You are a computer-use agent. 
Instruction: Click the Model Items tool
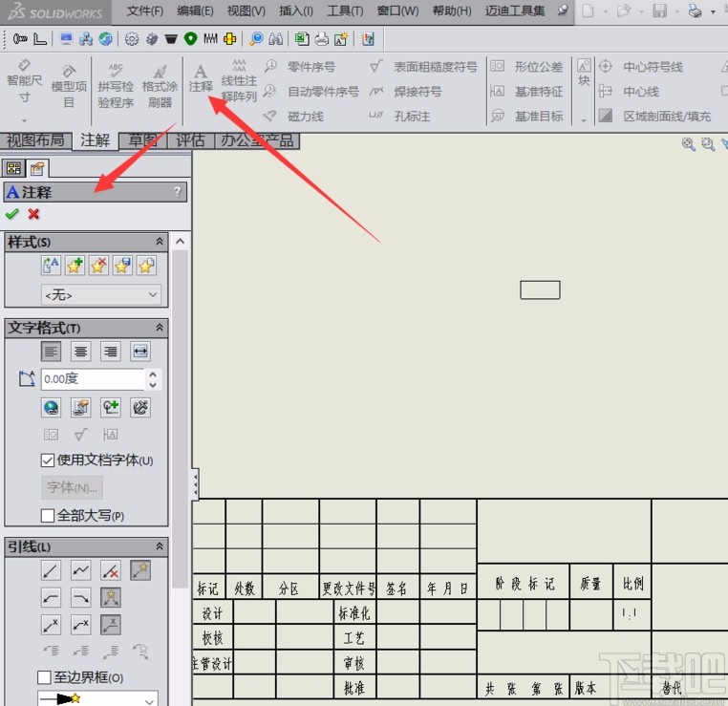pyautogui.click(x=69, y=86)
